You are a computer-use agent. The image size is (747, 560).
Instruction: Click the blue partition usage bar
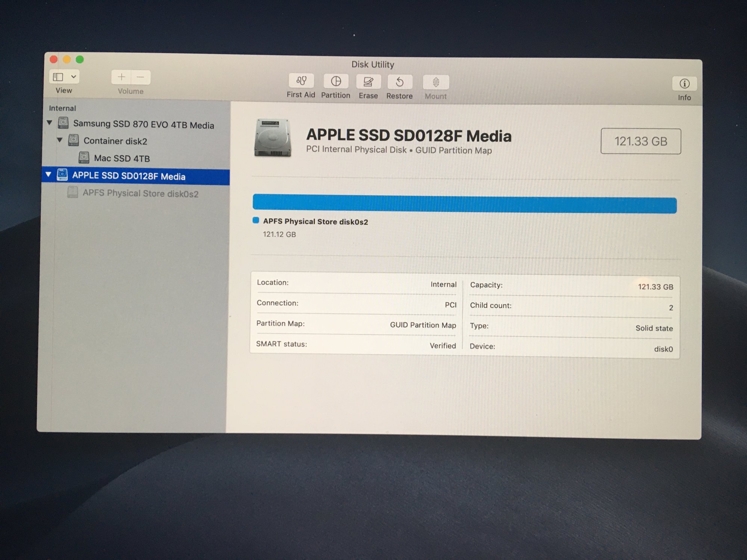pyautogui.click(x=464, y=205)
